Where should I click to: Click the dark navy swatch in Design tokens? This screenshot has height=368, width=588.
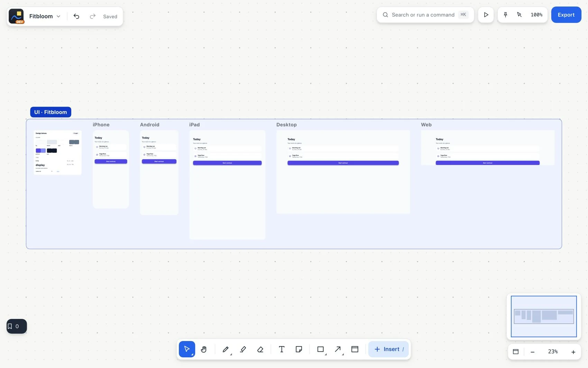pos(52,151)
